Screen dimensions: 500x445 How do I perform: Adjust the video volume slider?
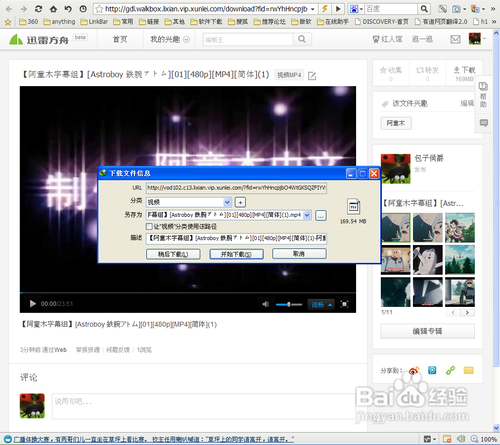coord(289,304)
